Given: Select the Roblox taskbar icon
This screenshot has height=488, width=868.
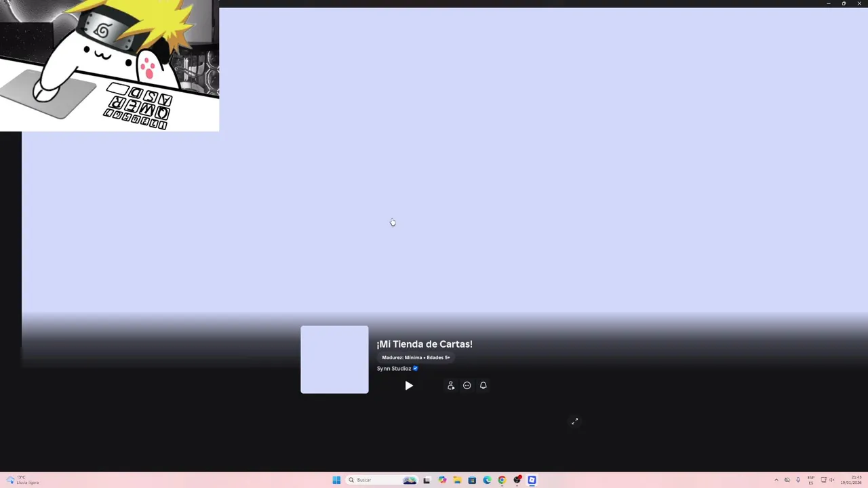Looking at the screenshot, I should click(532, 480).
